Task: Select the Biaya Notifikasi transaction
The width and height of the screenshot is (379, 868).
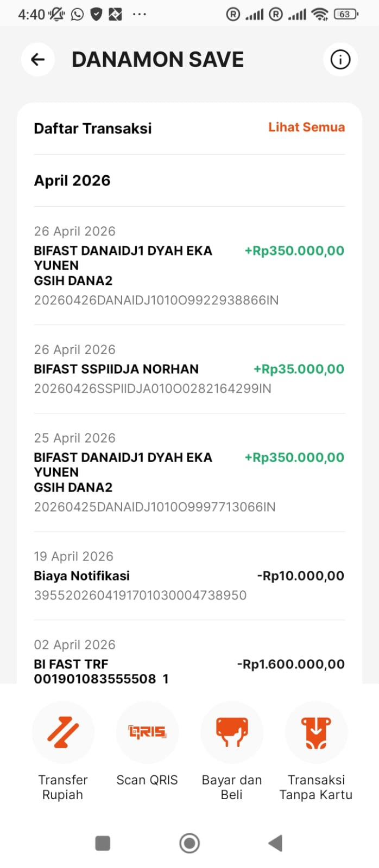Action: coord(189,576)
